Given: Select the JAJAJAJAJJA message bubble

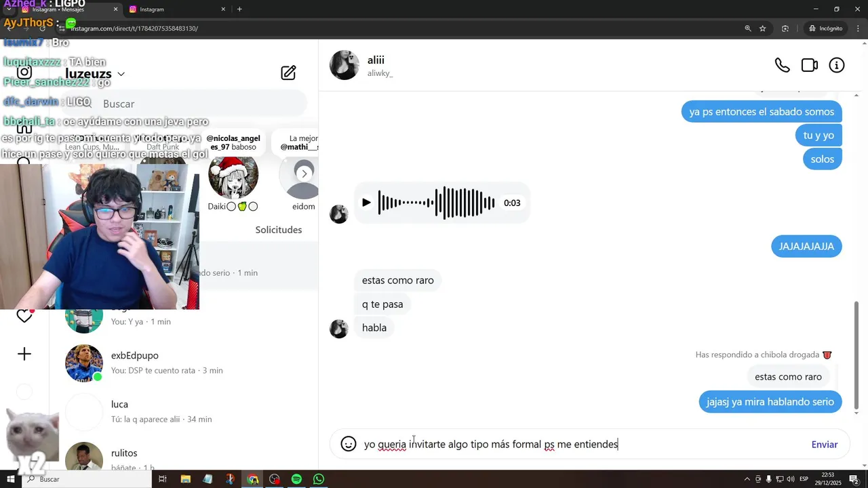Looking at the screenshot, I should [x=806, y=246].
